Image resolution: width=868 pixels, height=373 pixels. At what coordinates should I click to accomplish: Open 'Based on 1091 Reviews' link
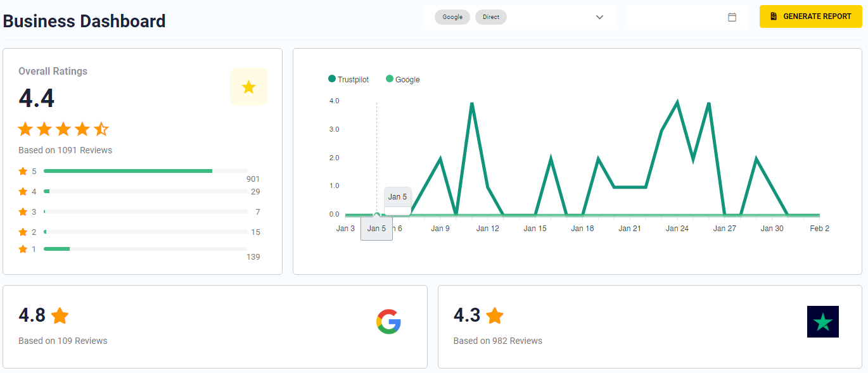65,150
